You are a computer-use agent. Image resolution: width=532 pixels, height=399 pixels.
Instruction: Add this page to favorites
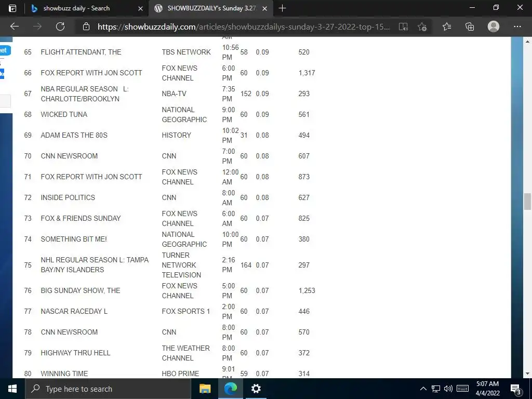pos(422,26)
